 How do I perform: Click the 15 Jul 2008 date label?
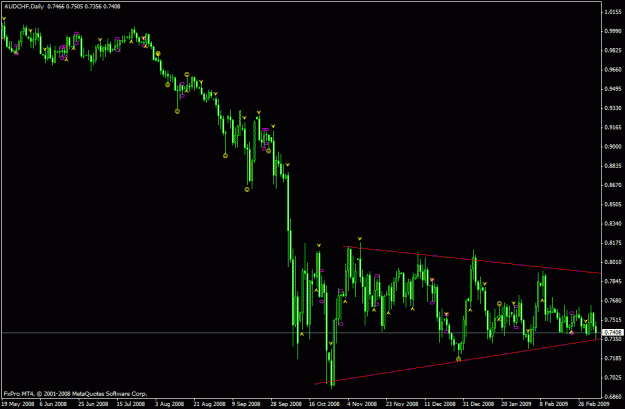point(131,404)
